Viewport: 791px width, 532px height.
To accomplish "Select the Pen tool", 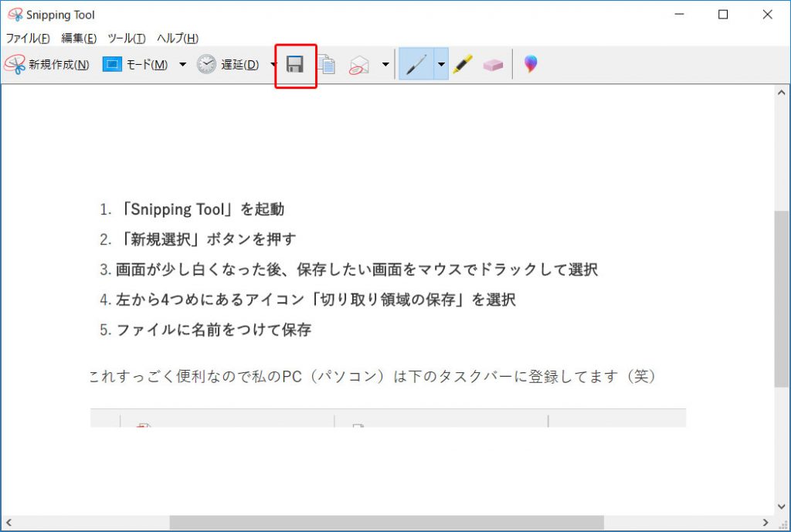I will 417,64.
